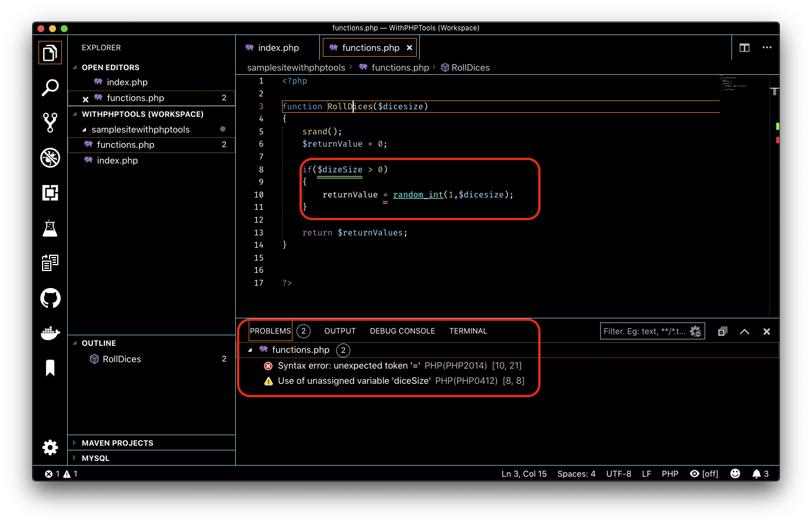Open the GitHub view

[x=50, y=298]
